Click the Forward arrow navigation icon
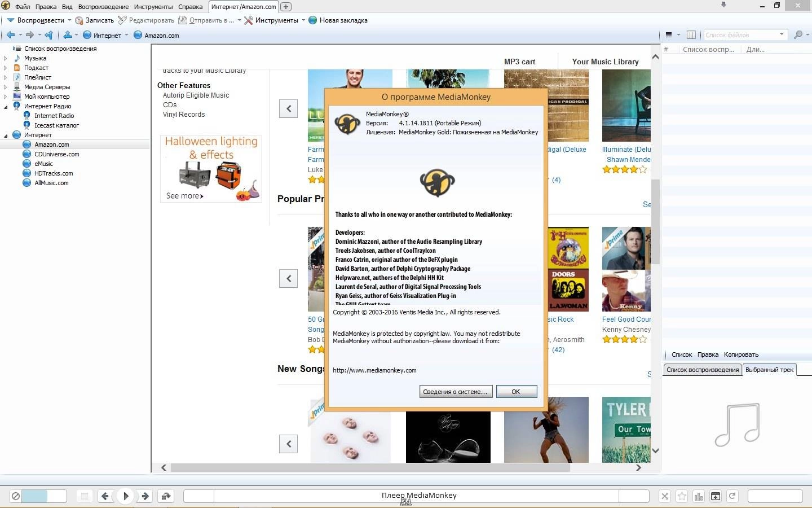This screenshot has width=812, height=508. pos(30,35)
